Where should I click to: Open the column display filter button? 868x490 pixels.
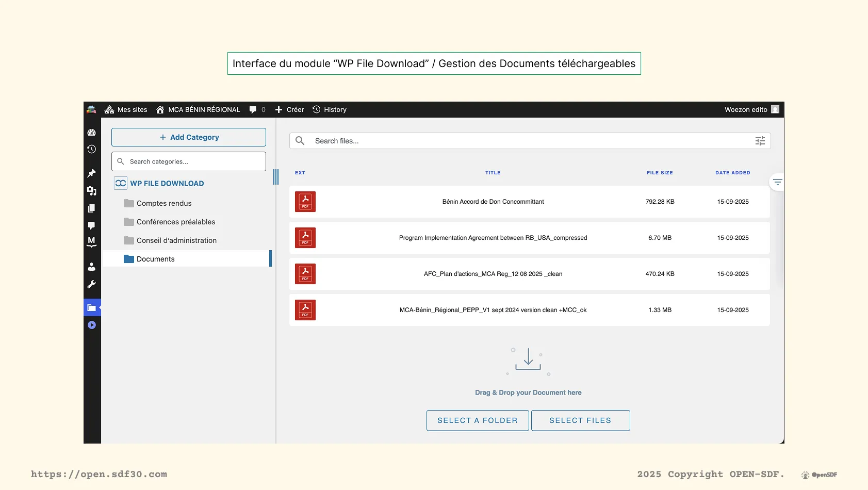[x=777, y=182]
